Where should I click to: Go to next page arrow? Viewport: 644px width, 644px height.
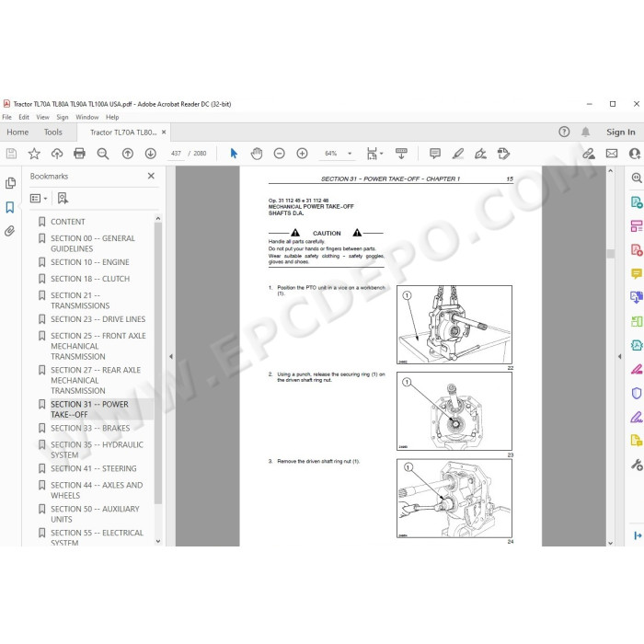point(150,154)
